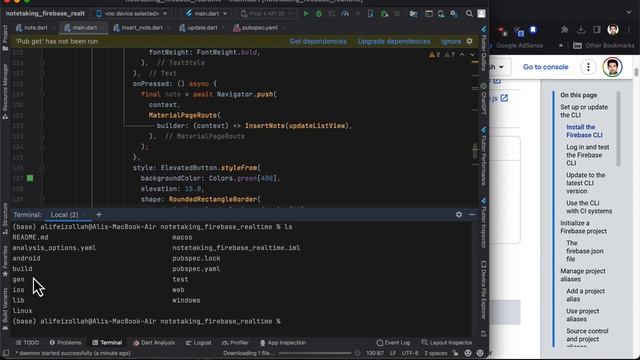The image size is (640, 360).
Task: Click Upgrade dependencies link
Action: [x=394, y=41]
